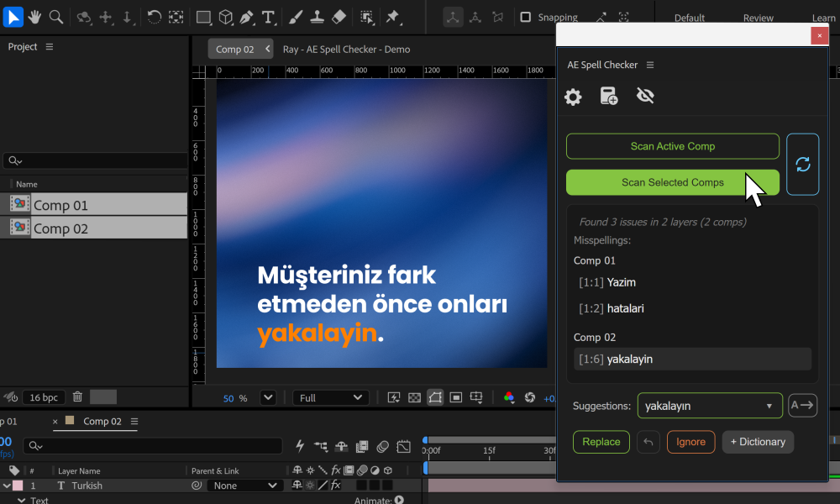Choose World Axis mode icon
Viewport: 840px width, 504px height.
(475, 18)
